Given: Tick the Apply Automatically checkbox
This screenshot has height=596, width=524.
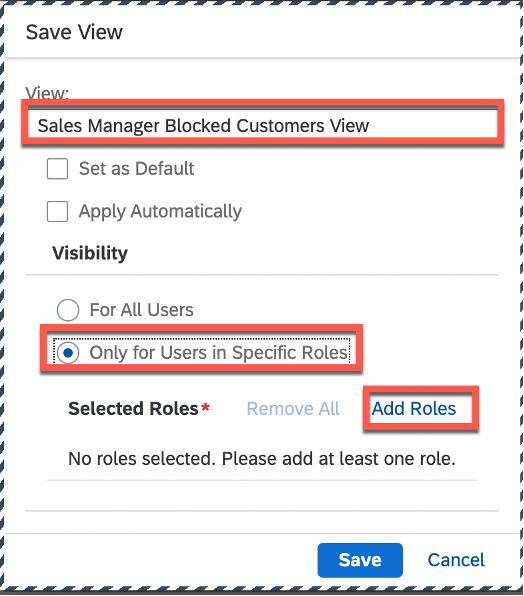Looking at the screenshot, I should click(57, 211).
